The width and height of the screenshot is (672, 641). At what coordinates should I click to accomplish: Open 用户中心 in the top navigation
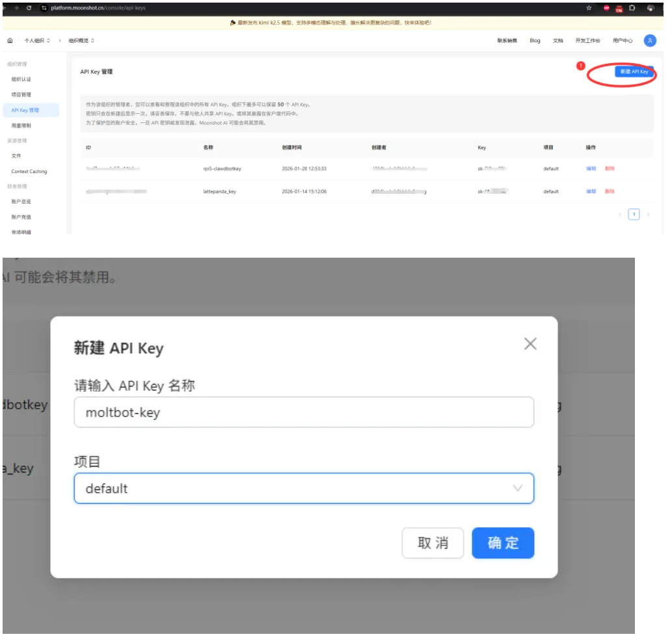(623, 40)
